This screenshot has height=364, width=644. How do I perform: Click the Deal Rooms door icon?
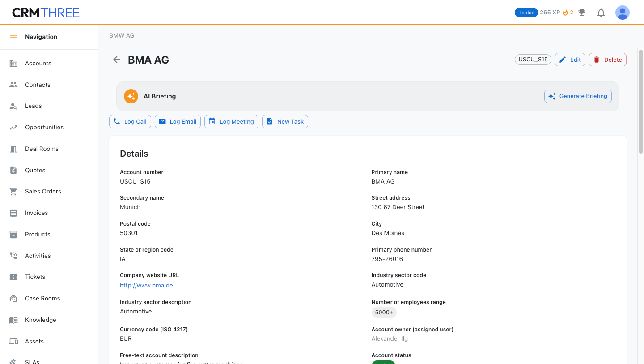pyautogui.click(x=13, y=149)
